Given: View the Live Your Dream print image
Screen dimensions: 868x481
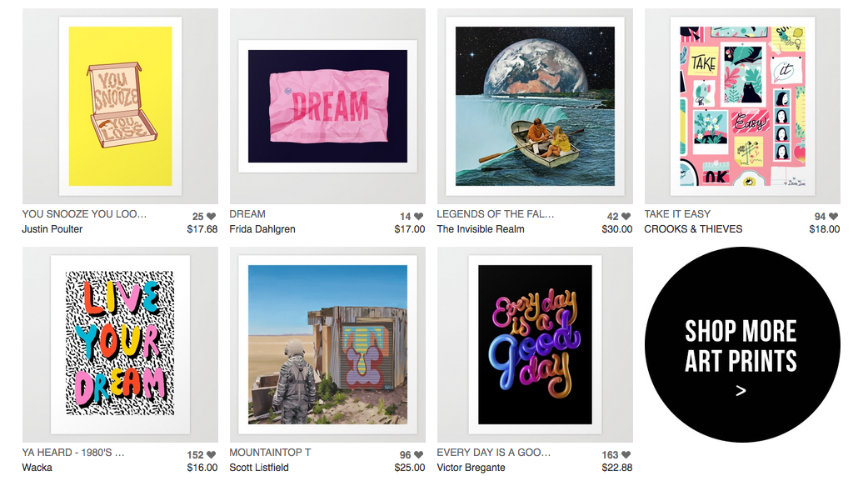Looking at the screenshot, I should tap(120, 344).
